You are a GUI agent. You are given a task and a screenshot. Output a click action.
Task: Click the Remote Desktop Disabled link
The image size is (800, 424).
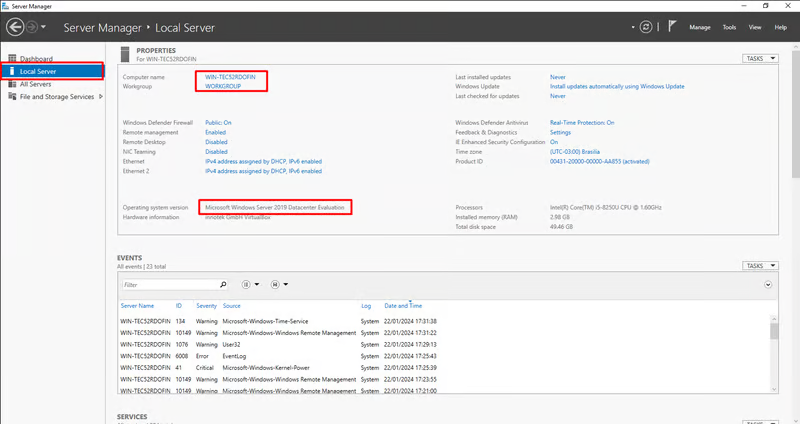point(216,142)
